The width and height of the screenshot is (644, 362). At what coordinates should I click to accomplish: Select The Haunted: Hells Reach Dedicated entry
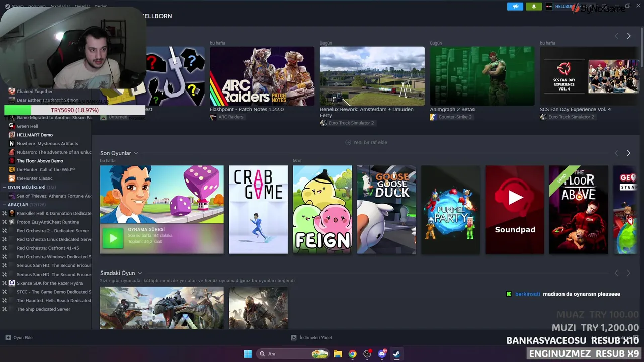[53, 300]
